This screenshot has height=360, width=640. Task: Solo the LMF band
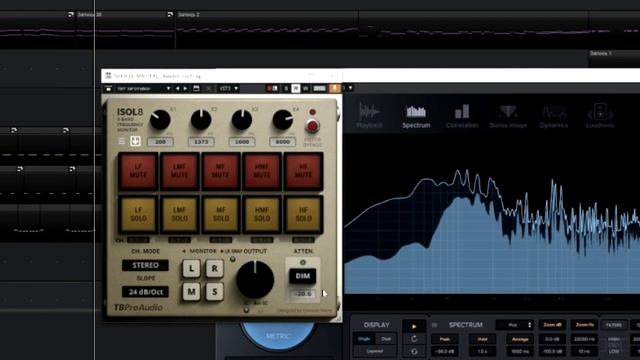(180, 214)
